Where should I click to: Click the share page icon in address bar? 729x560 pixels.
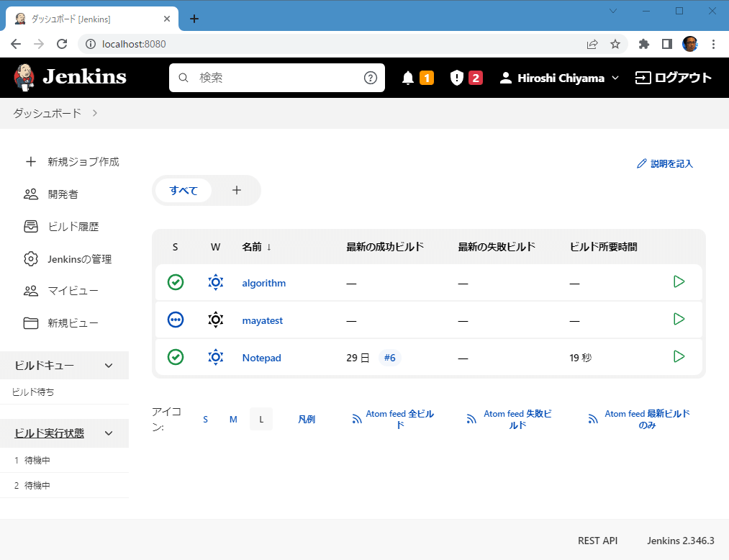592,44
